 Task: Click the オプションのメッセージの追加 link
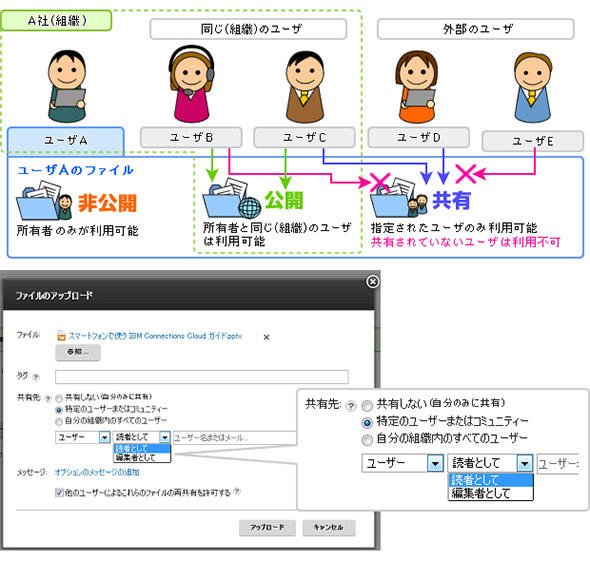(x=97, y=472)
